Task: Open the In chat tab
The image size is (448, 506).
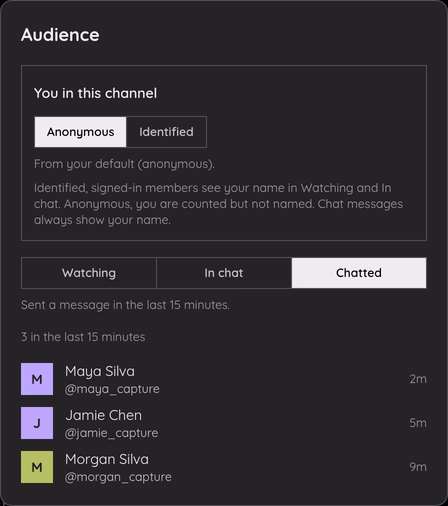Action: tap(224, 273)
